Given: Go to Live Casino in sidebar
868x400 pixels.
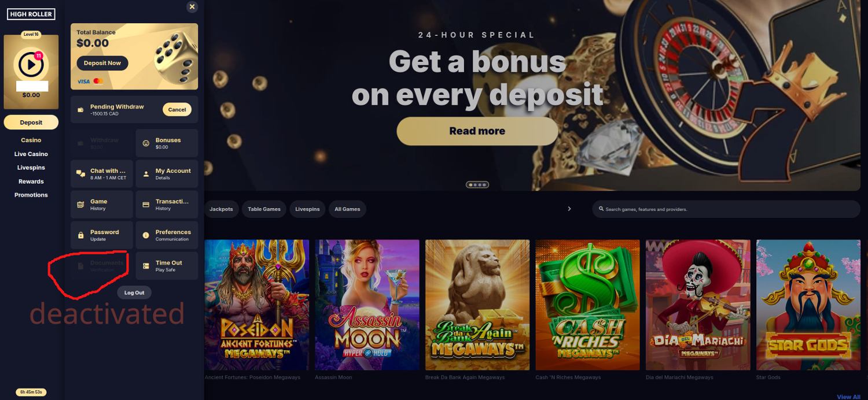Looking at the screenshot, I should (x=31, y=154).
